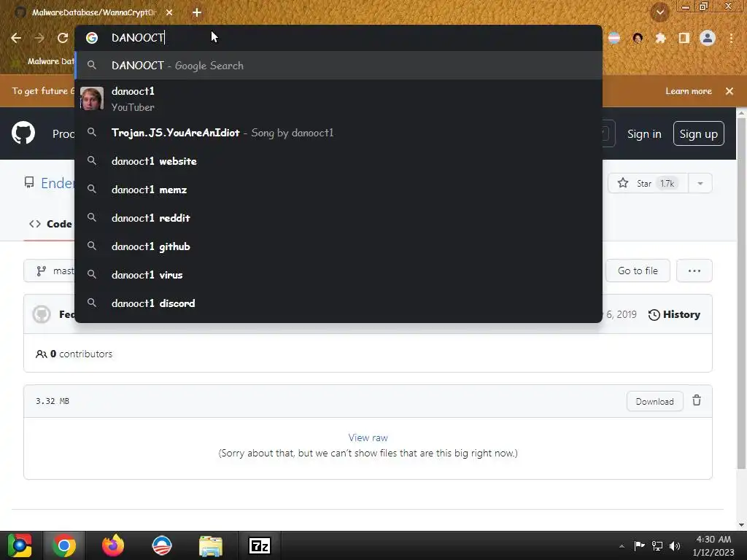The width and height of the screenshot is (747, 560).
Task: Go back with the browser back arrow
Action: click(16, 38)
